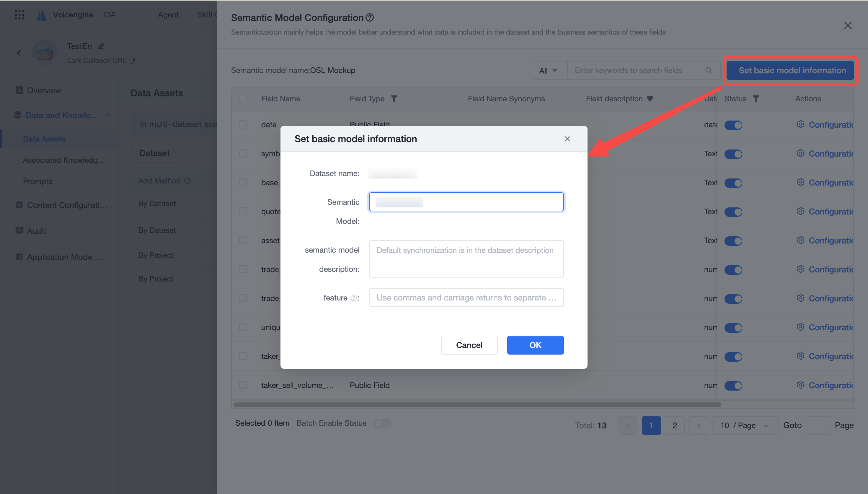Toggle the Batch Enable Status switch
Screen dimensions: 868x494
coord(382,423)
